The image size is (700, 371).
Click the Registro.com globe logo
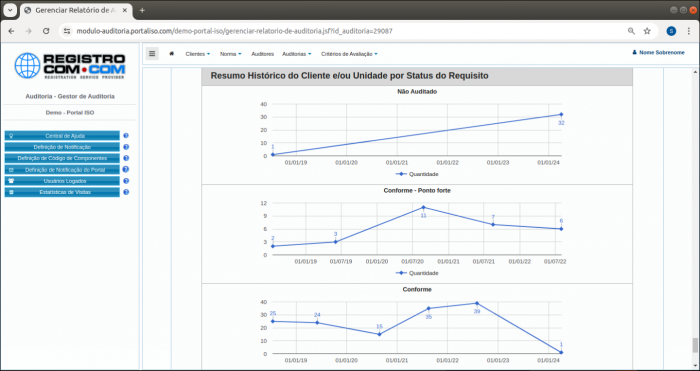tap(70, 66)
